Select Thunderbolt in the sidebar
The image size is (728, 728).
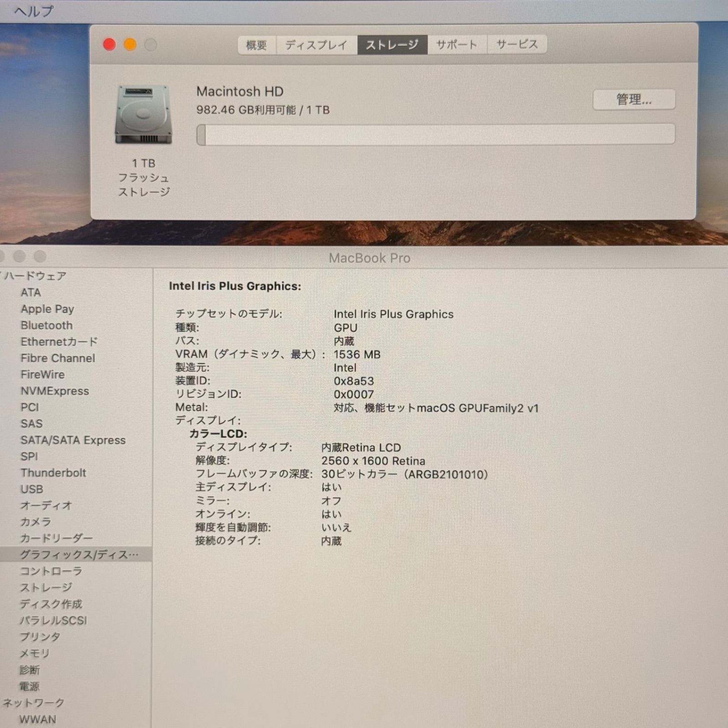[x=53, y=473]
